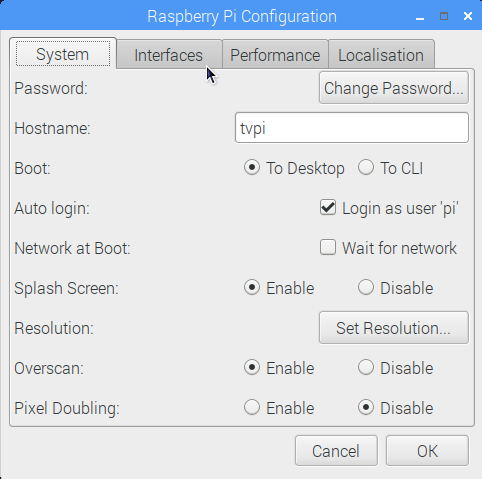Select the System tab
Screen dimensions: 482x479
point(63,54)
